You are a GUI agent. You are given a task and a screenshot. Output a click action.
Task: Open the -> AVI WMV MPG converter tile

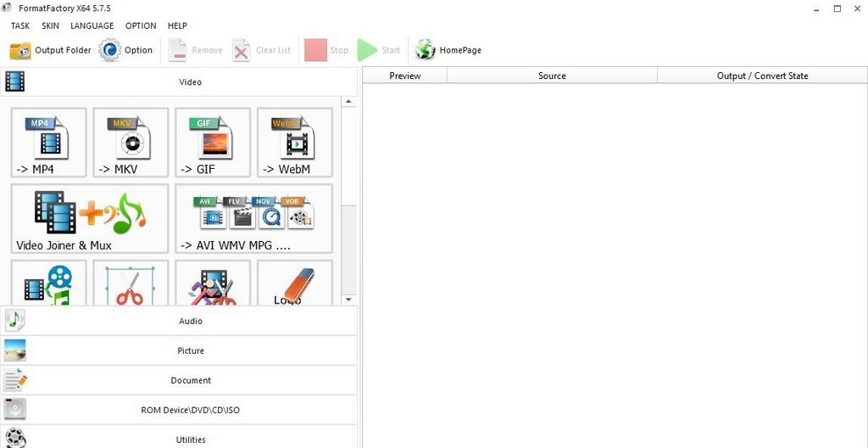click(253, 218)
